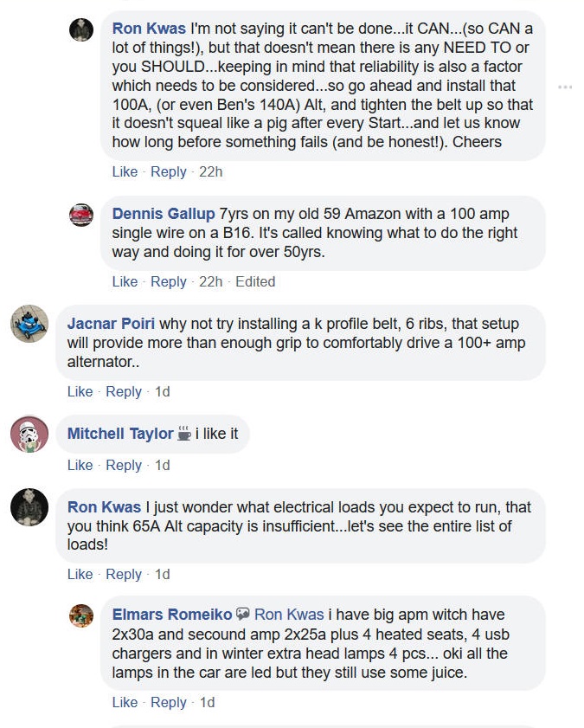Viewport: 584px width, 728px height.
Task: Open Mitchell Taylor's profile name link
Action: point(120,434)
